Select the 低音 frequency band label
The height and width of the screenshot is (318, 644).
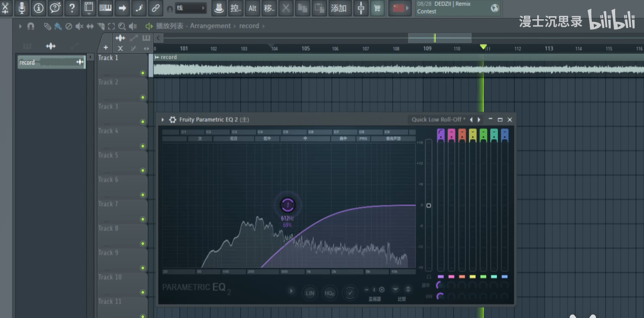click(234, 139)
